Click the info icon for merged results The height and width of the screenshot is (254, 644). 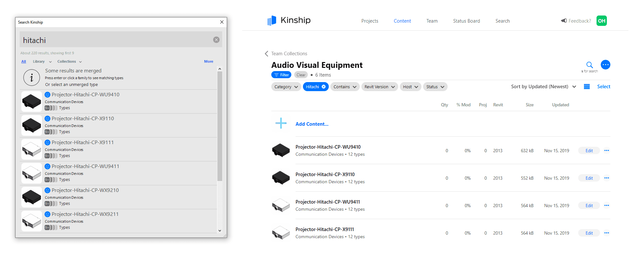point(32,78)
